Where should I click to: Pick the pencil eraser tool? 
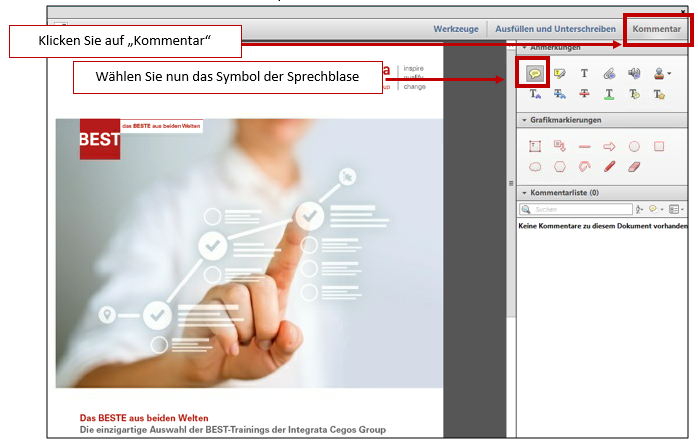[x=634, y=167]
